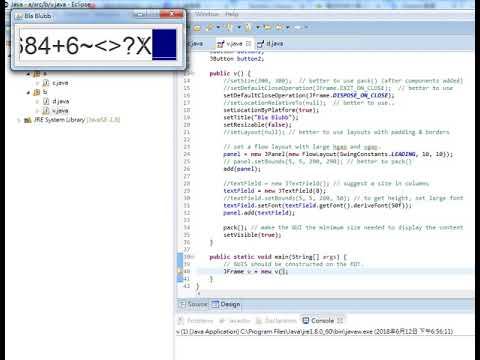Image resolution: width=480 pixels, height=360 pixels.
Task: Click the public static void main line
Action: 278,257
